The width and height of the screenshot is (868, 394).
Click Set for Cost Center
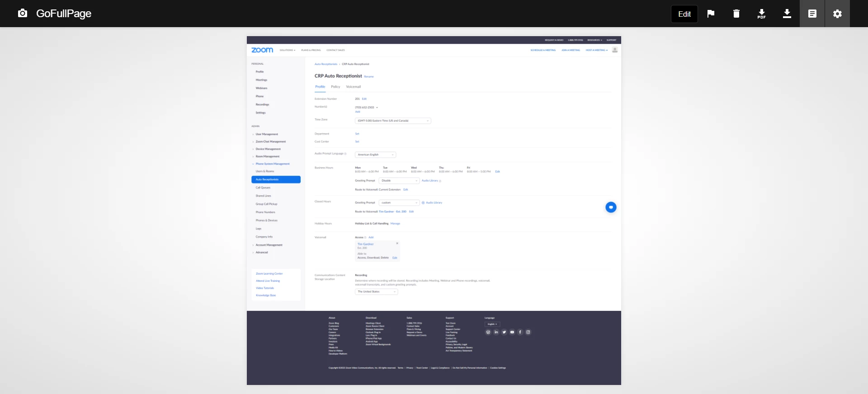pos(357,142)
